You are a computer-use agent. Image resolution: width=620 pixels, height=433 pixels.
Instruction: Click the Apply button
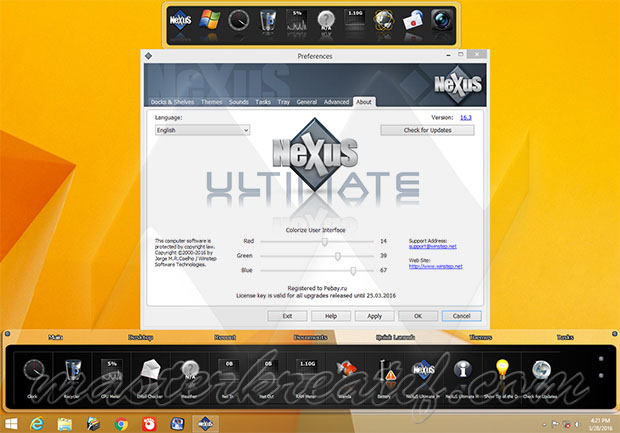[x=374, y=316]
